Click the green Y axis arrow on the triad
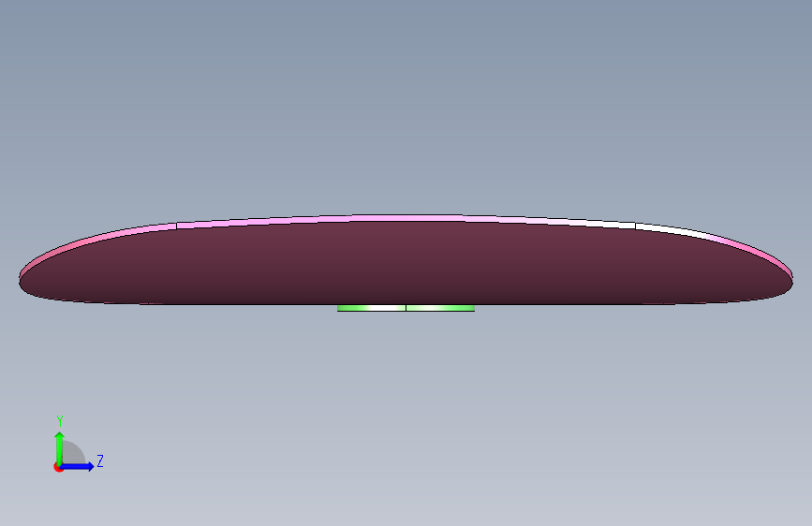This screenshot has height=526, width=812. click(x=60, y=448)
